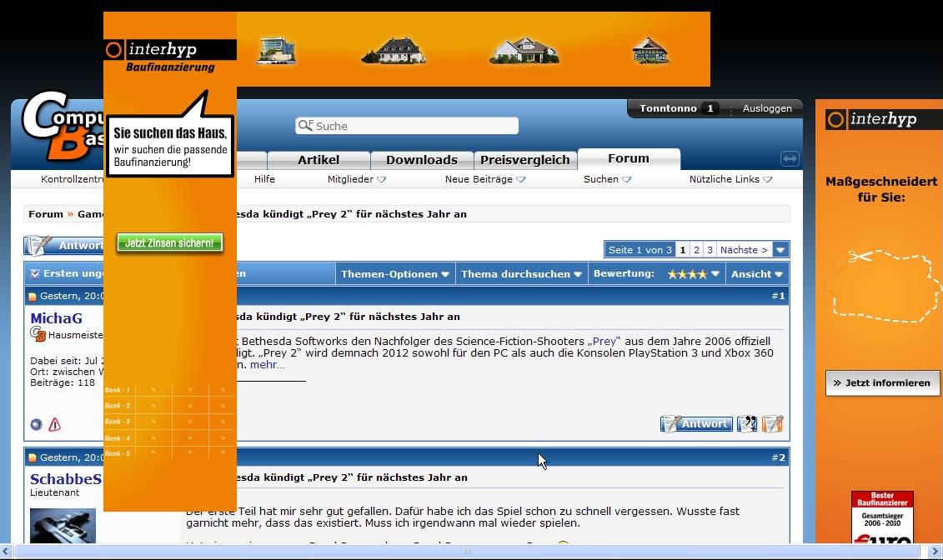Click the first house image in the top banner
Screen dimensions: 943x560
[276, 51]
